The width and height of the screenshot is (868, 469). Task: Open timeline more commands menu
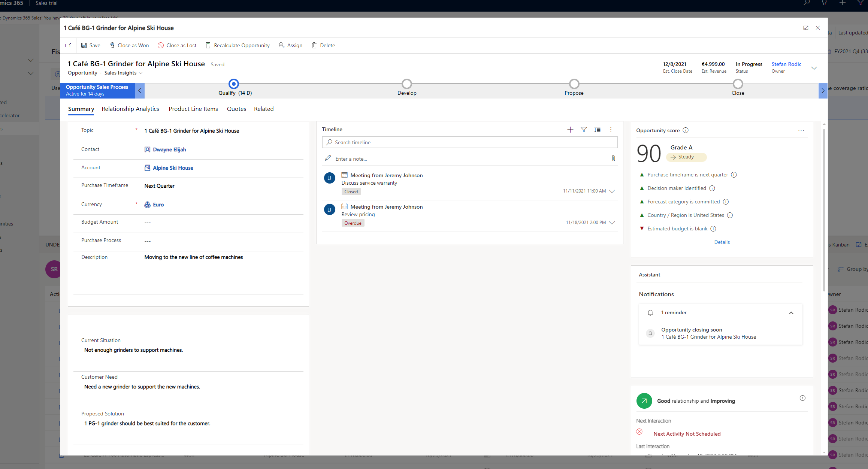click(611, 130)
